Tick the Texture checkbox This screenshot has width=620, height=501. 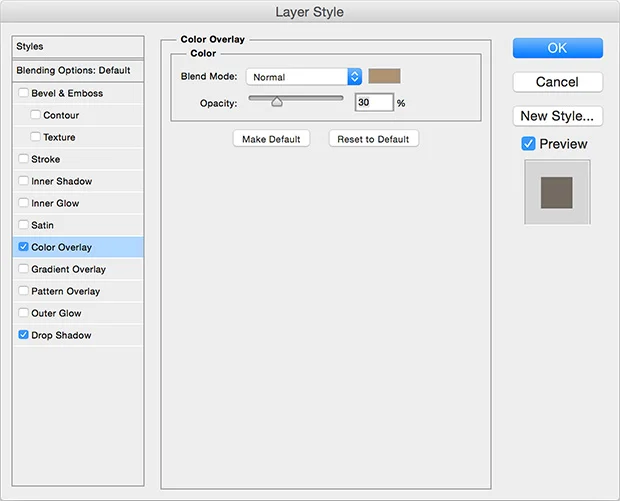(x=35, y=137)
